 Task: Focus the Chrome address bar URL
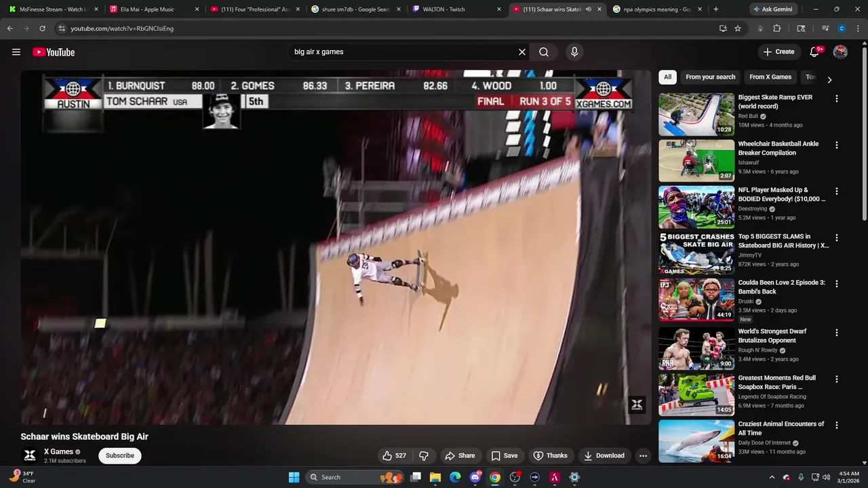(122, 28)
